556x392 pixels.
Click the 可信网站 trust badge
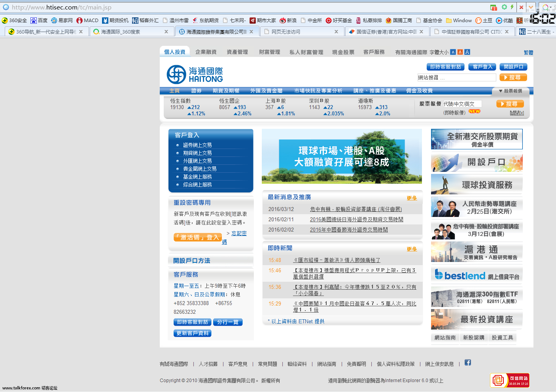[510, 380]
